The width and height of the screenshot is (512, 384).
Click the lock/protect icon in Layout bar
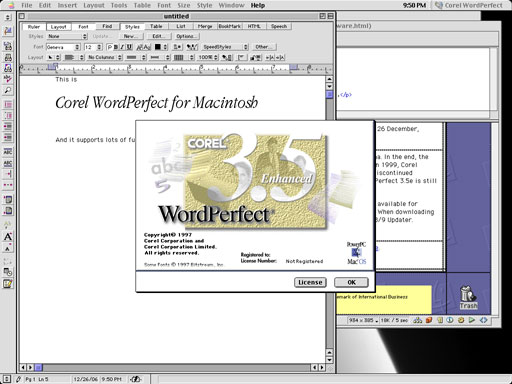coord(255,57)
